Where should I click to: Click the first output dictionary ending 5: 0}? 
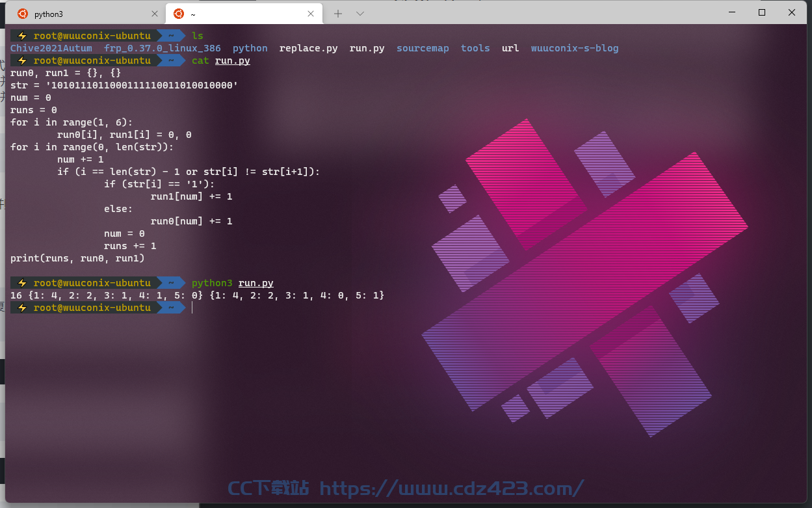116,295
